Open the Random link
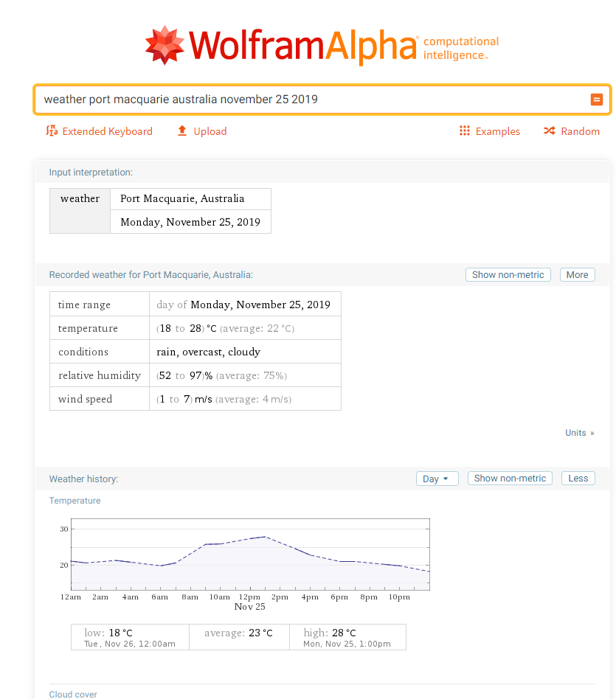This screenshot has width=616, height=699. click(581, 131)
